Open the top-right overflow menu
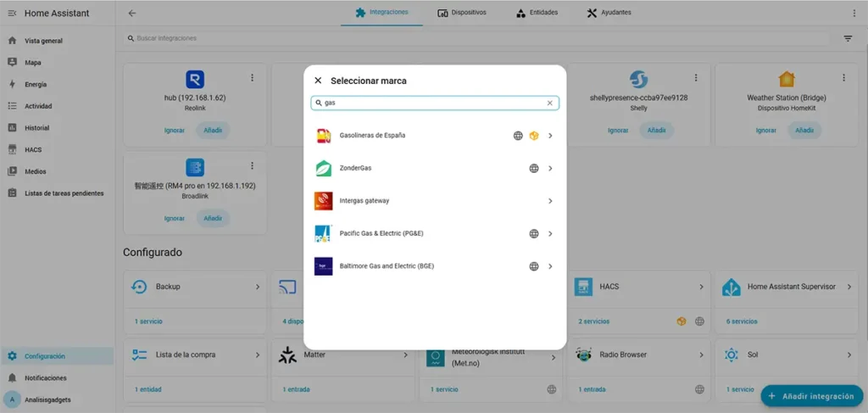868x413 pixels. click(854, 13)
